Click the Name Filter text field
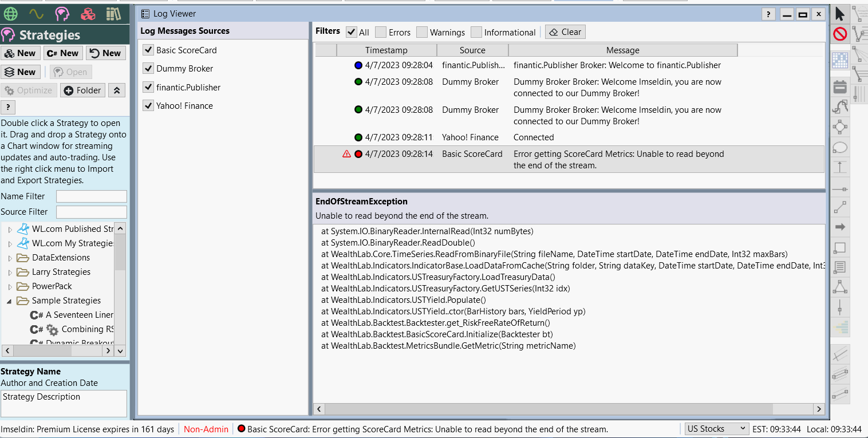The image size is (868, 438). (91, 196)
